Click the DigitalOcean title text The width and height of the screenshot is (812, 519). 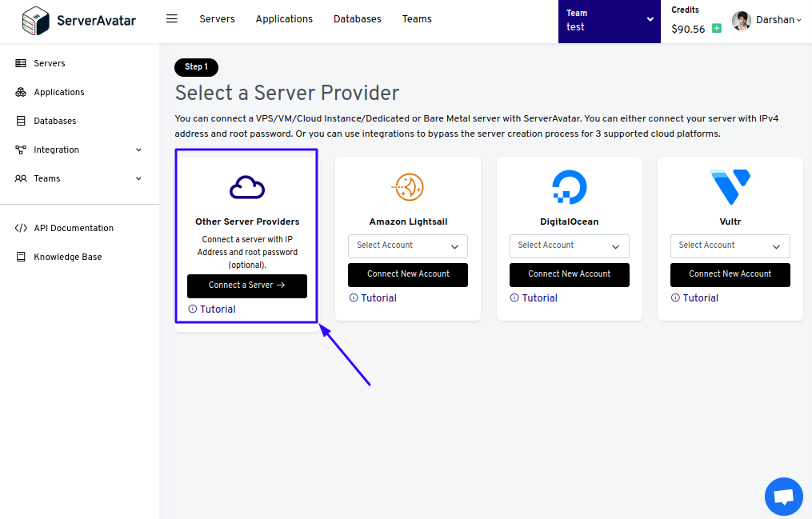click(x=569, y=222)
